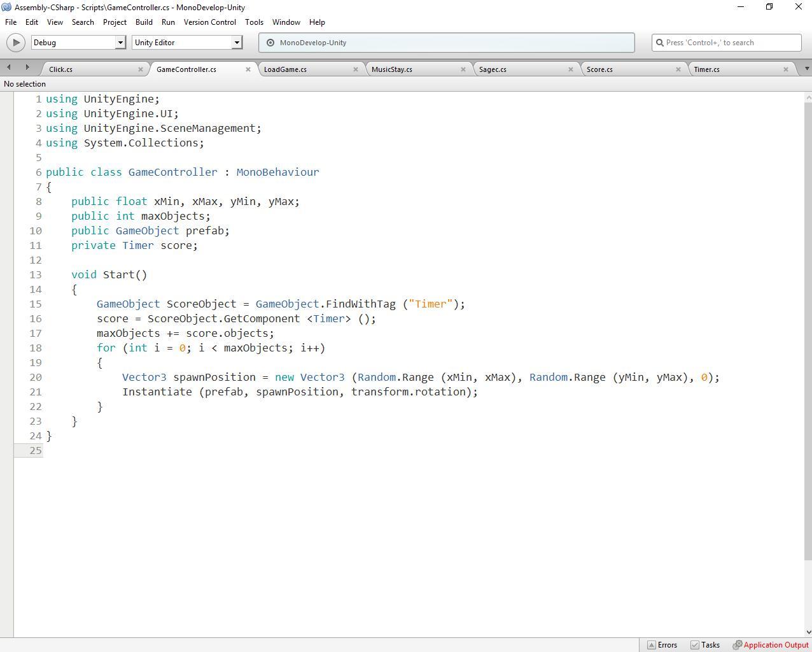
Task: Open the Run menu
Action: (x=168, y=22)
